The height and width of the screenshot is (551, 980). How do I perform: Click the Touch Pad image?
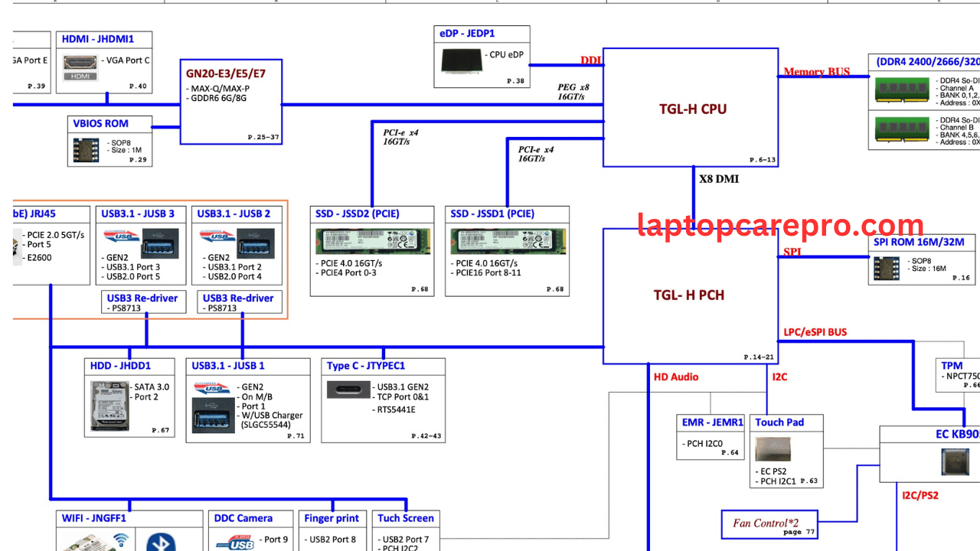point(773,449)
